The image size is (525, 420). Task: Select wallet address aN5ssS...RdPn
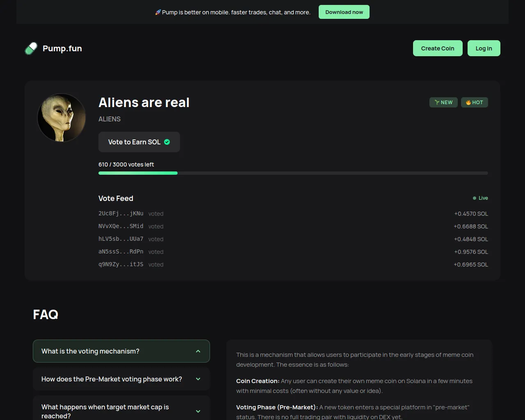[121, 251]
